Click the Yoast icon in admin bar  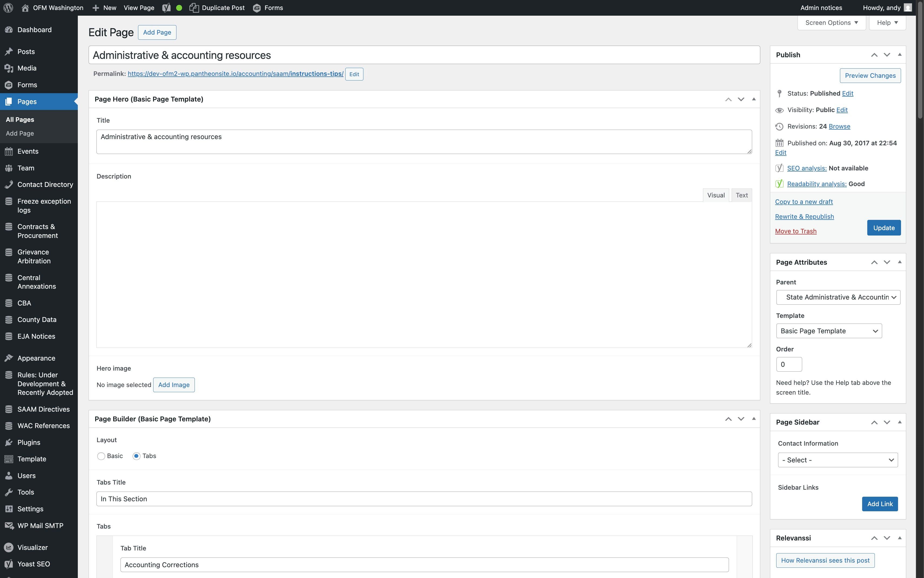[x=166, y=8]
